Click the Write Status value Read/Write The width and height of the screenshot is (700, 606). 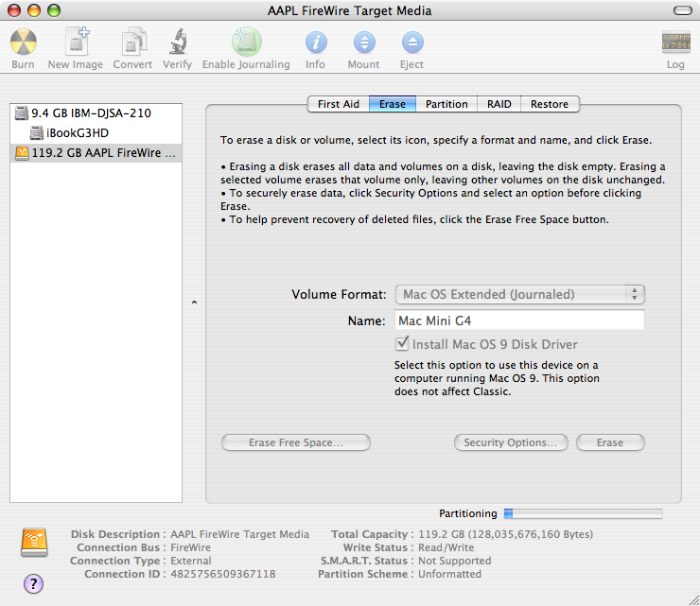coord(446,547)
